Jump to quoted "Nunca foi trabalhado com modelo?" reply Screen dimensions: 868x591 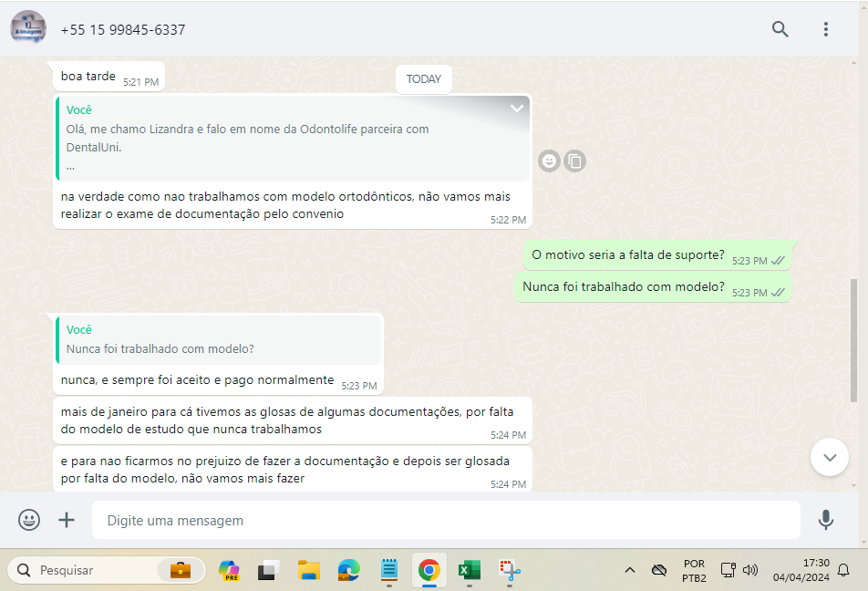[x=219, y=339]
